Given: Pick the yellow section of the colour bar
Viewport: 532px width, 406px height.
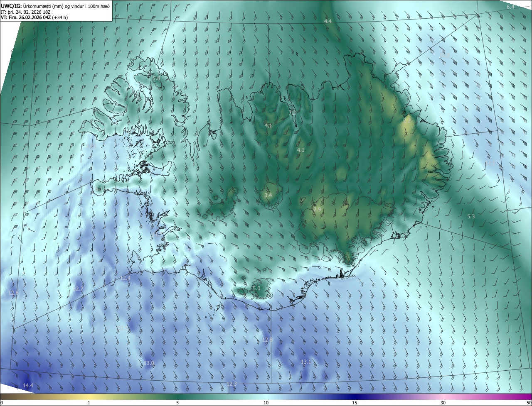Looking at the screenshot, I should 89,396.
